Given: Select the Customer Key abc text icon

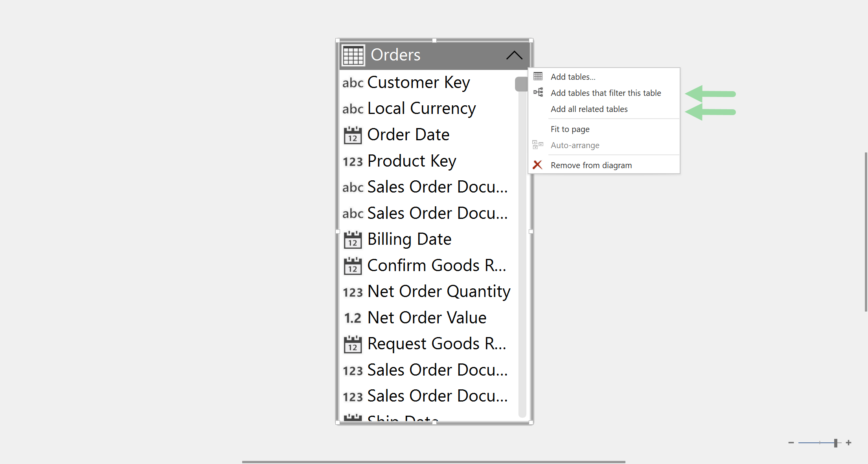Looking at the screenshot, I should click(x=352, y=83).
